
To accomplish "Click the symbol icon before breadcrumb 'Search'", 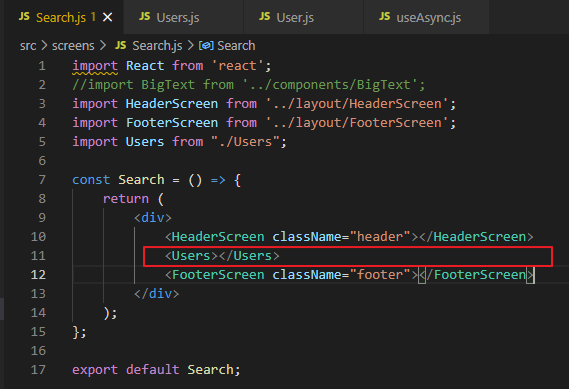I will tap(206, 46).
